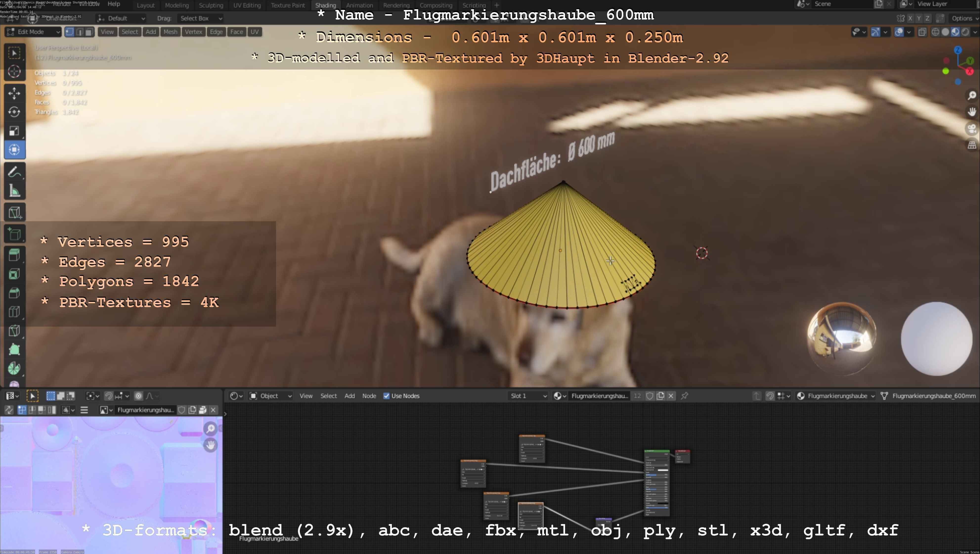980x554 pixels.
Task: Click the red X axis gizmo ball
Action: [969, 71]
